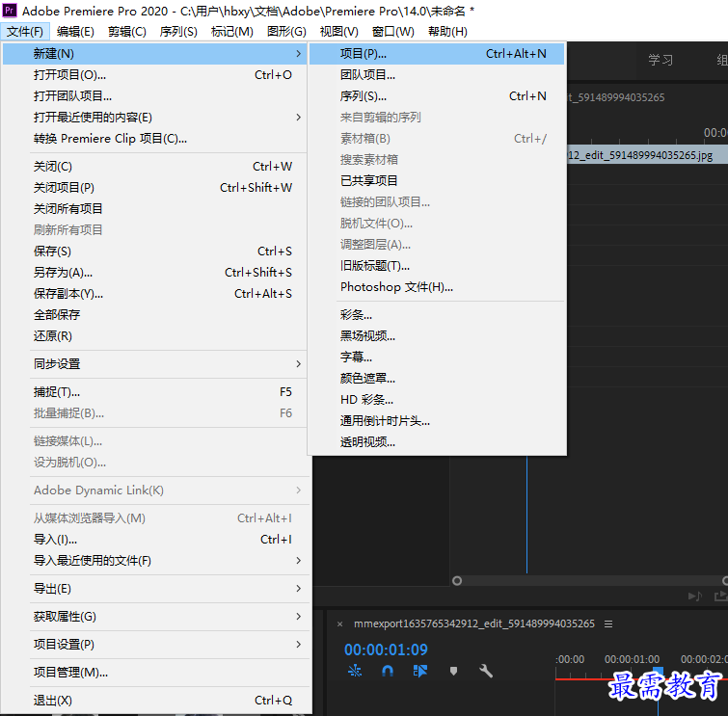
Task: Toggle linked selection icon in timeline
Action: click(420, 671)
